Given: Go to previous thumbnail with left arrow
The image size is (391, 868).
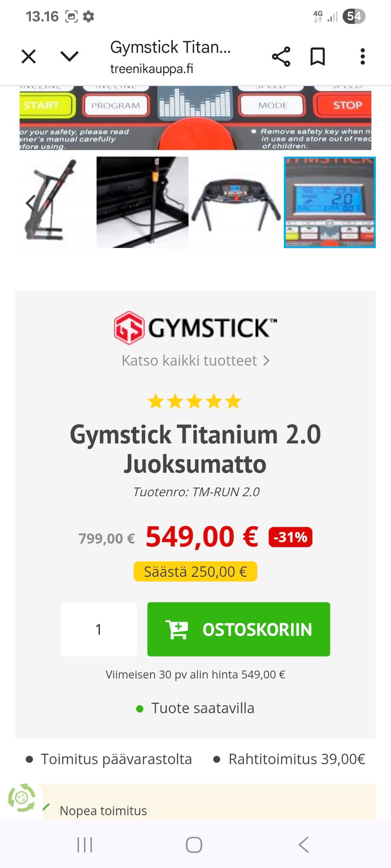Looking at the screenshot, I should pyautogui.click(x=30, y=202).
